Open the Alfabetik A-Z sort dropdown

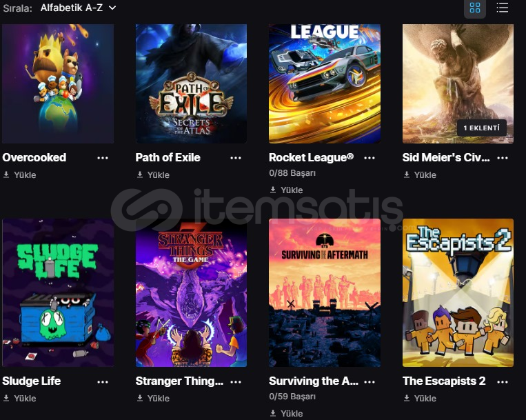click(x=78, y=8)
